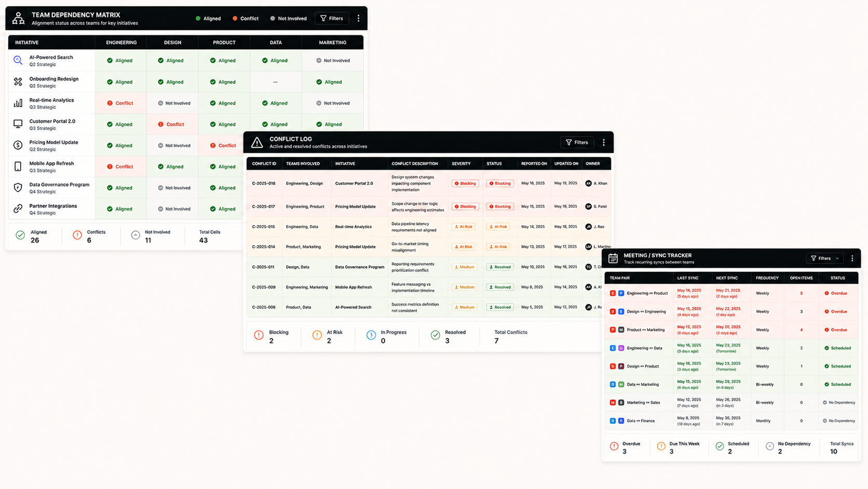868x489 pixels.
Task: Click the Mobile App Refresh phone icon
Action: click(x=18, y=166)
